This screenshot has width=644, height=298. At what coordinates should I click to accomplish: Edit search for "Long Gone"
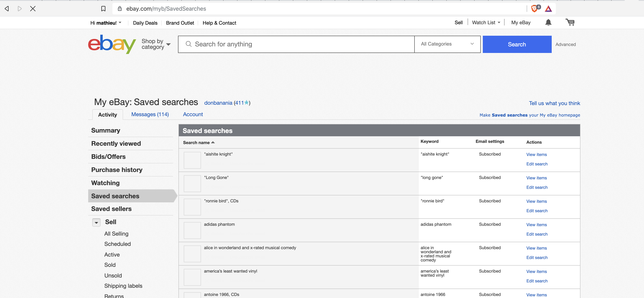537,187
